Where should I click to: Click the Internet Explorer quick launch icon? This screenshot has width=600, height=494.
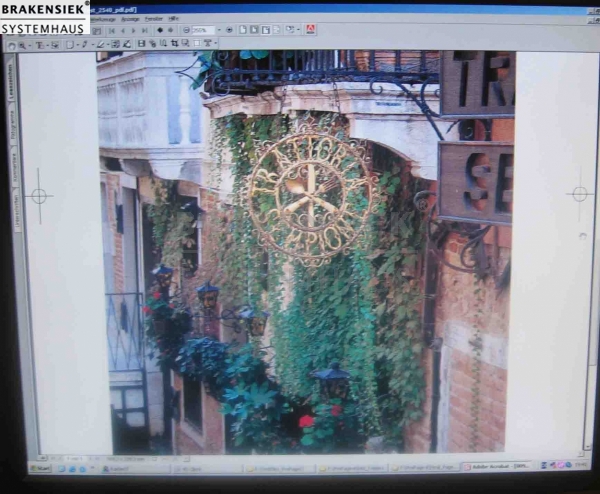(x=72, y=469)
